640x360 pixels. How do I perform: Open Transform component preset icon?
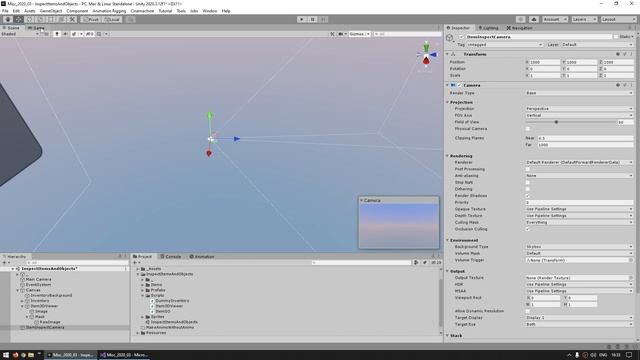pos(625,54)
